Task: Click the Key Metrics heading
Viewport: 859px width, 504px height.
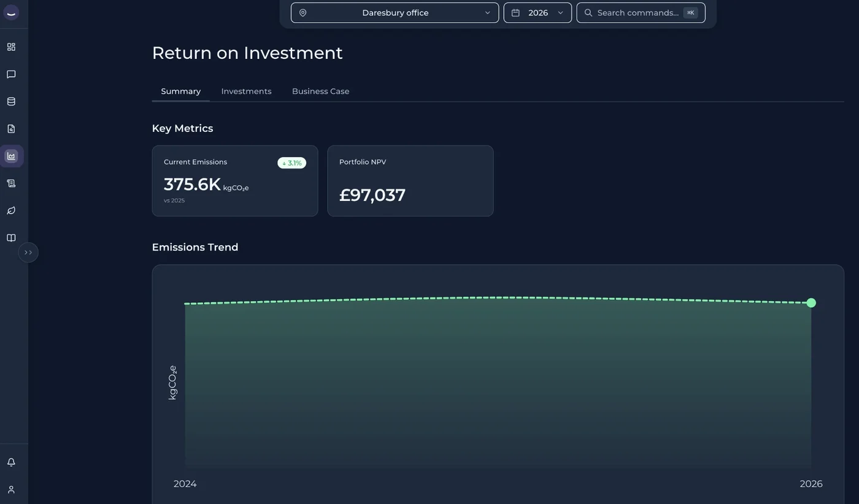Action: pos(182,128)
